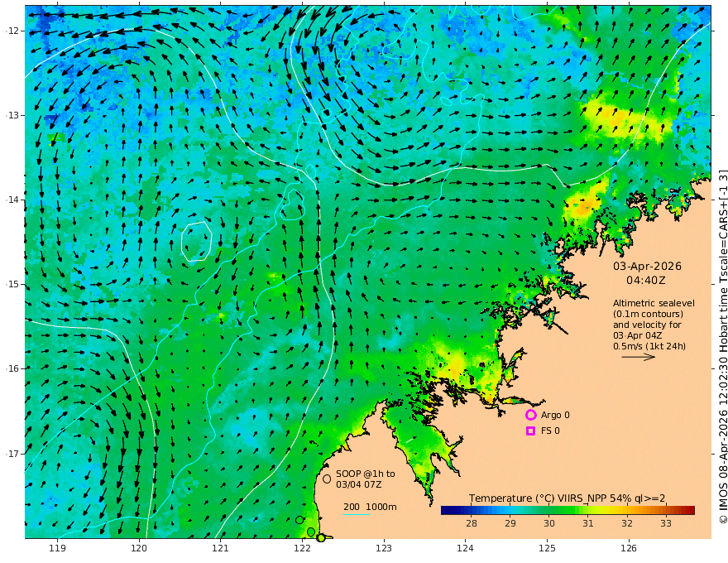Click the '(0.1m contours)' caption line
The height and width of the screenshot is (563, 728).
[648, 314]
